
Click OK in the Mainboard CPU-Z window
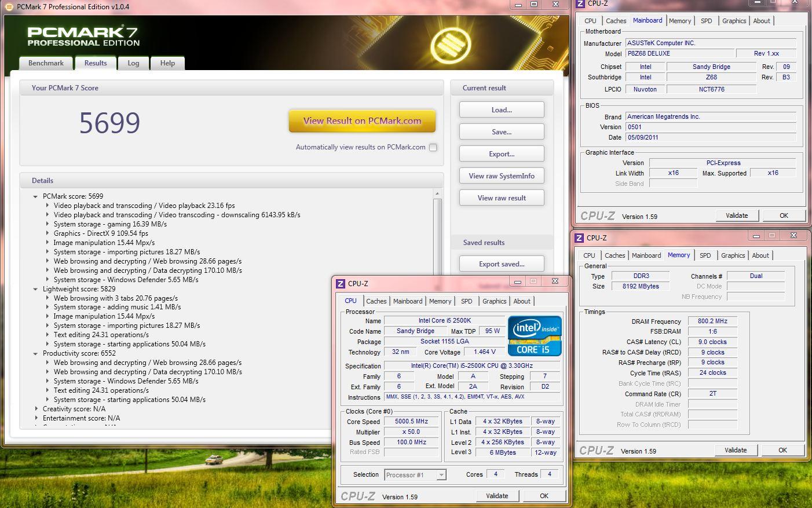click(x=784, y=215)
